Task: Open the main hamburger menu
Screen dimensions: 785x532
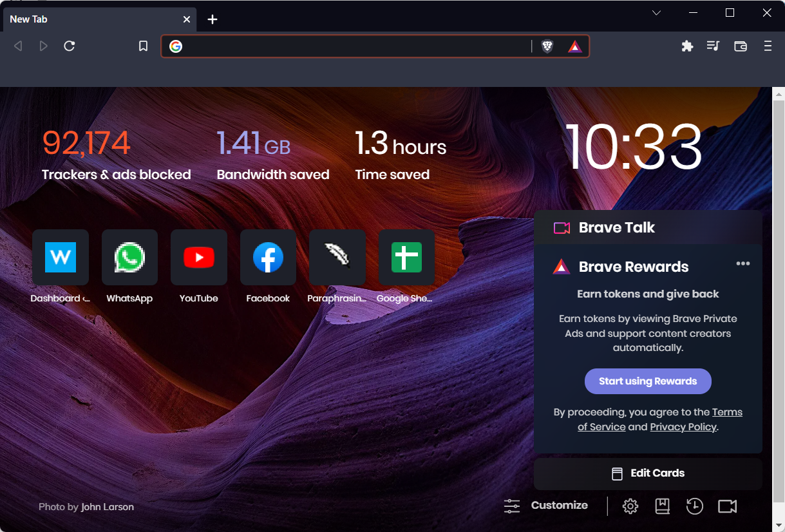Action: tap(768, 46)
